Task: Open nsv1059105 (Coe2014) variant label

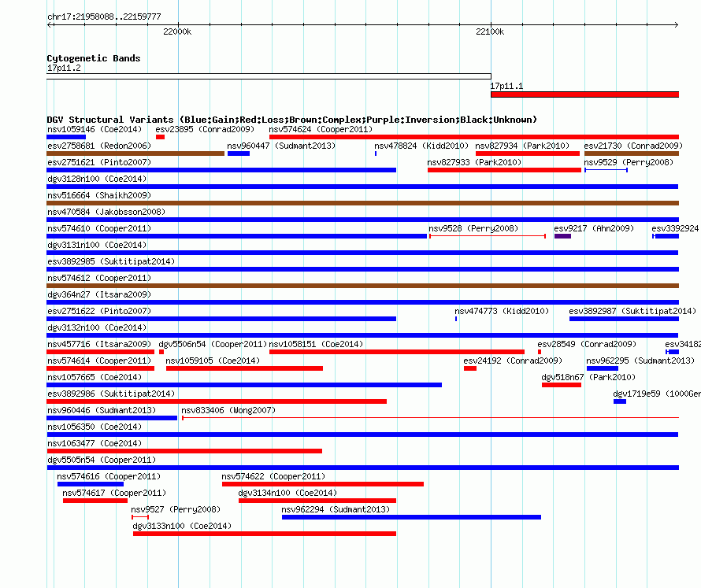Action: pyautogui.click(x=213, y=361)
